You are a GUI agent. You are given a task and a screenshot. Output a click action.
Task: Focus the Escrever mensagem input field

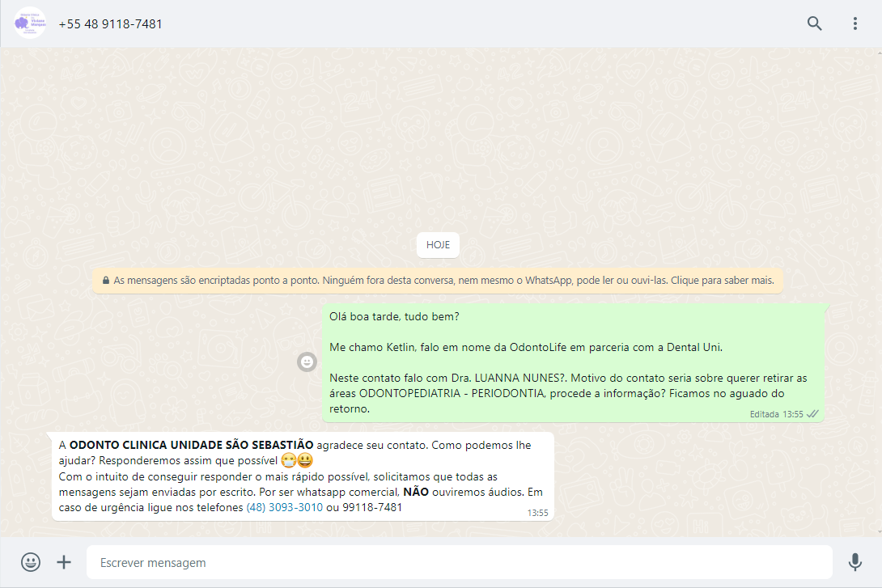tap(459, 562)
